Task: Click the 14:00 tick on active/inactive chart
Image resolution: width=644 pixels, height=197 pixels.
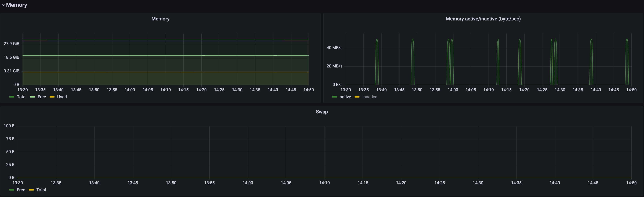Action: click(x=453, y=90)
